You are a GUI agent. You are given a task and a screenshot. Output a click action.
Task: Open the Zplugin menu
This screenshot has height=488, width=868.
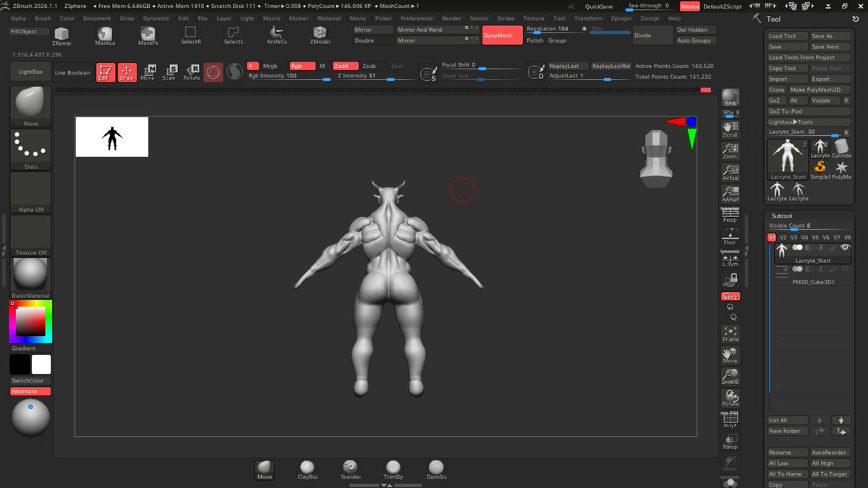pos(621,18)
